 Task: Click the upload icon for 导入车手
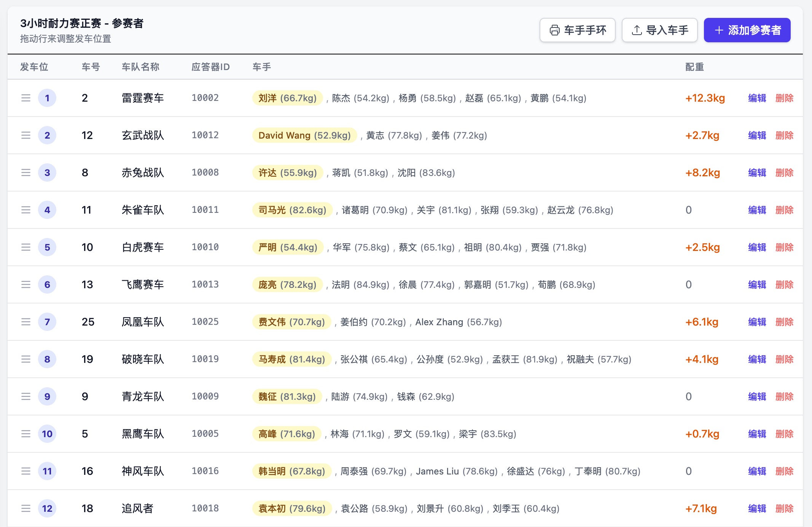click(x=637, y=30)
